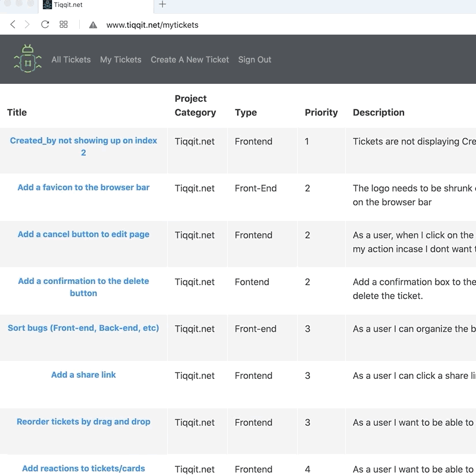
Task: Click the Tiqqit bug logo in navbar
Action: point(28,58)
